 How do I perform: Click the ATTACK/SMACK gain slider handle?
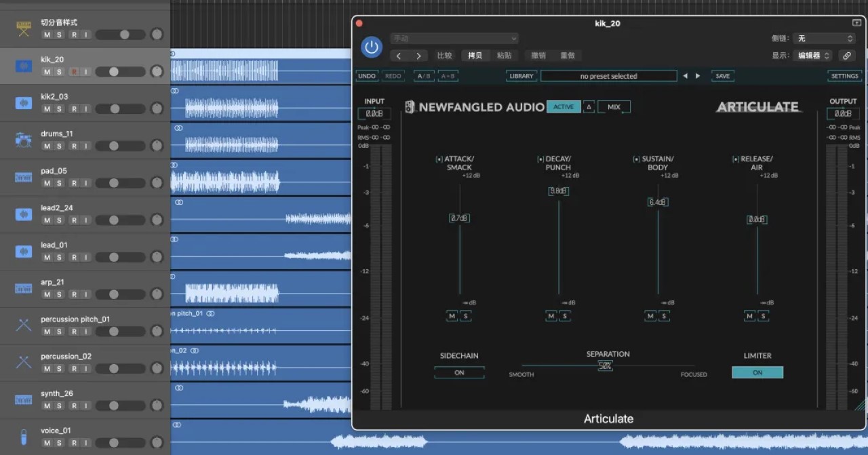point(459,218)
